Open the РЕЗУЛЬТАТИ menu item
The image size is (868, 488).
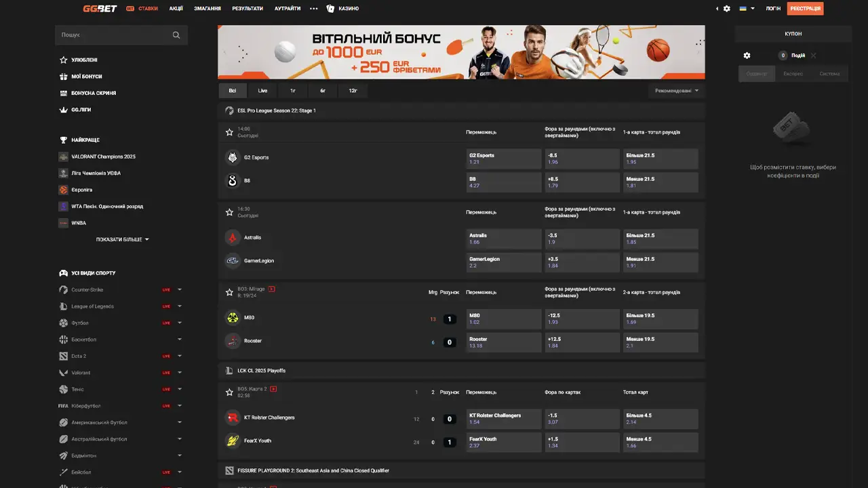[248, 9]
